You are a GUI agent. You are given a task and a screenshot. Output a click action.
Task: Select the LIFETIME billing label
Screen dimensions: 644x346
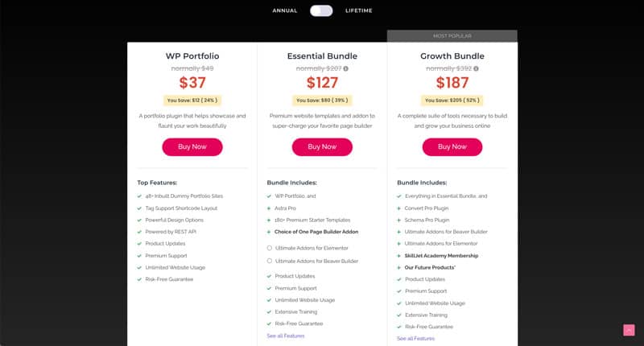coord(358,10)
